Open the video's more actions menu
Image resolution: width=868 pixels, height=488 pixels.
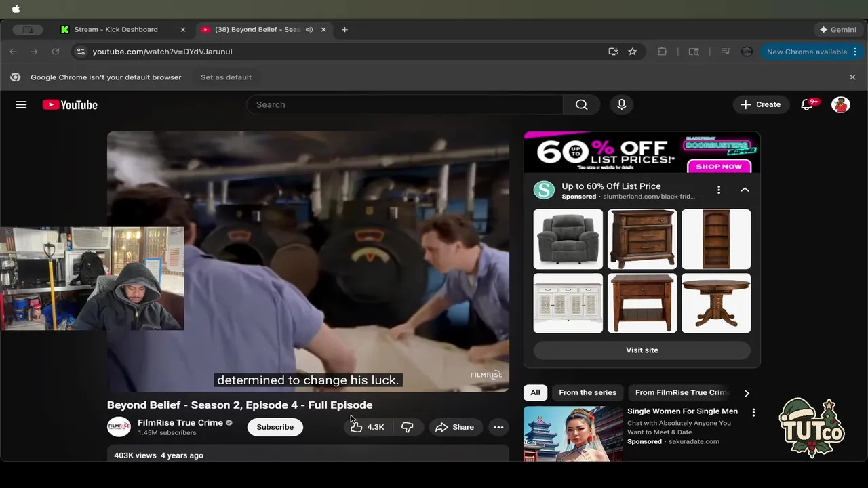tap(498, 427)
